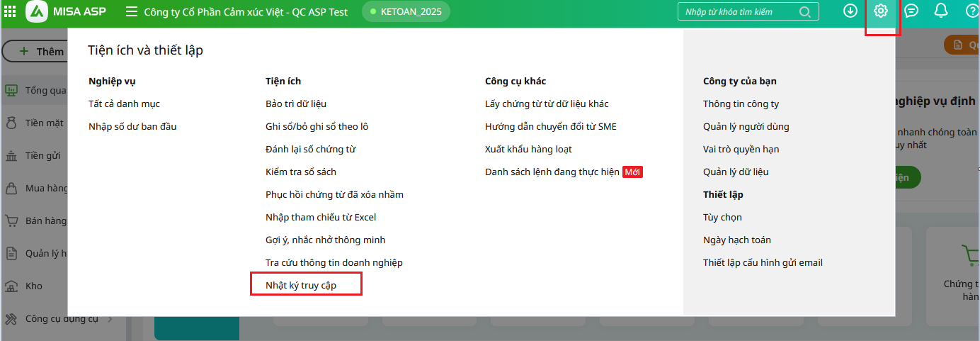The width and height of the screenshot is (980, 341).
Task: Open Thiết lập cấu hình gửi email
Action: pyautogui.click(x=763, y=262)
